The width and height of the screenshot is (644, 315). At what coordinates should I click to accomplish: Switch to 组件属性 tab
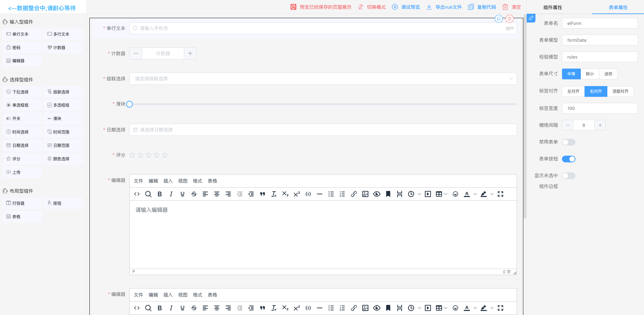(553, 7)
